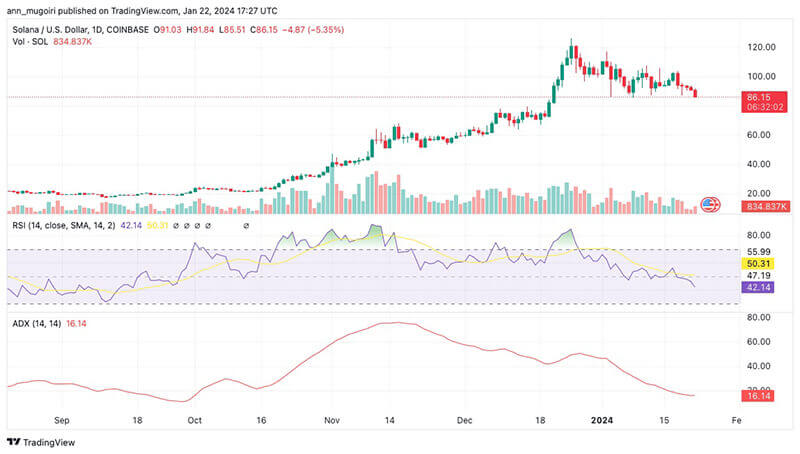Click the 834.837K value beside Vol · SOL
Viewport: 800px width, 454px height.
(x=72, y=42)
